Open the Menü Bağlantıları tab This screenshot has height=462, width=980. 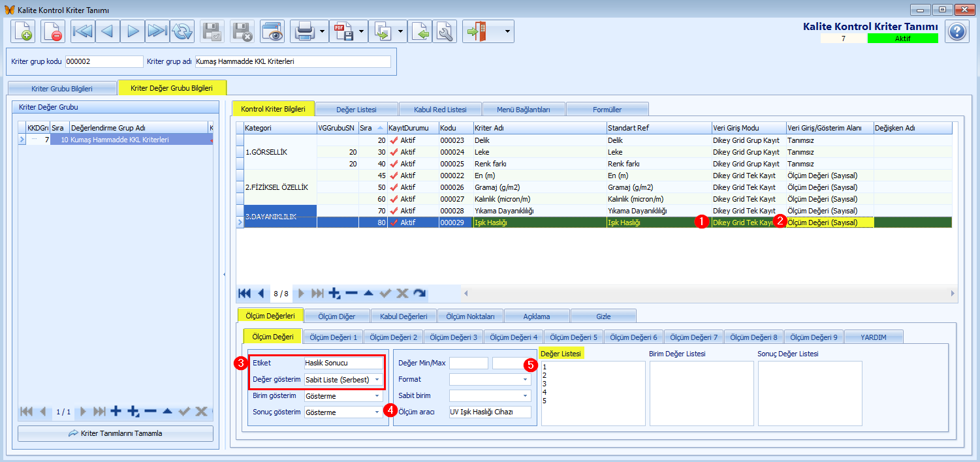coord(524,109)
